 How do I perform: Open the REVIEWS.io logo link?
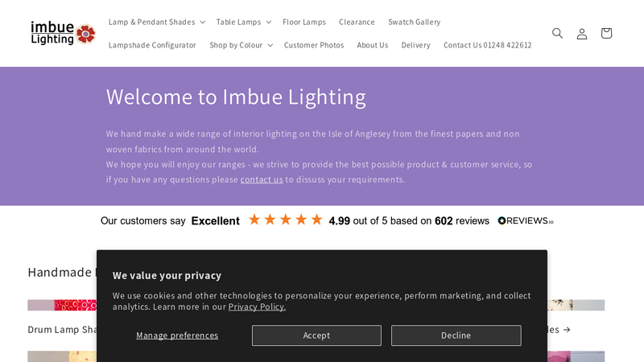coord(526,220)
